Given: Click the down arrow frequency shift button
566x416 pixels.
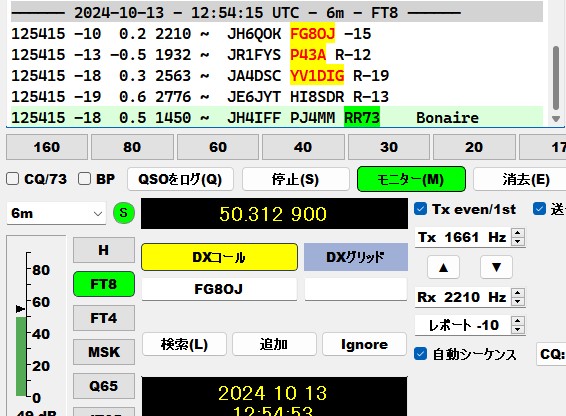Looking at the screenshot, I should [496, 267].
